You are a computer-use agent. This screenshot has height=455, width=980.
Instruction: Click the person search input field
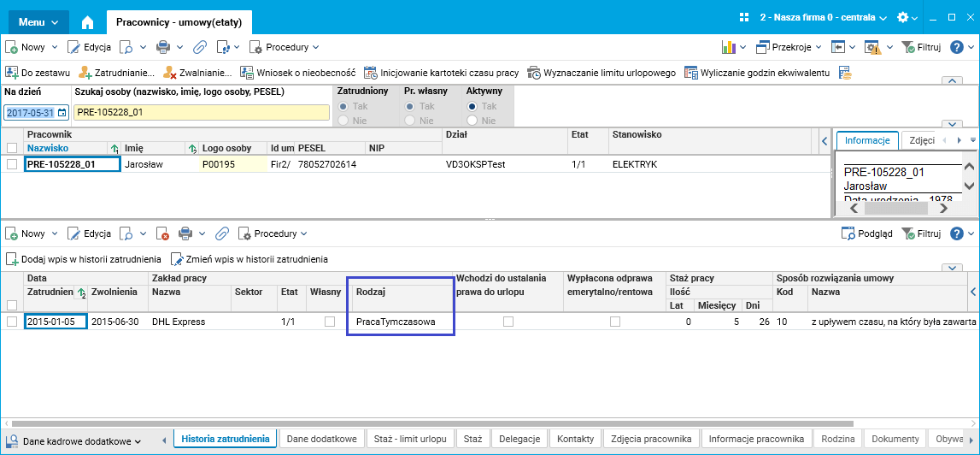(201, 112)
